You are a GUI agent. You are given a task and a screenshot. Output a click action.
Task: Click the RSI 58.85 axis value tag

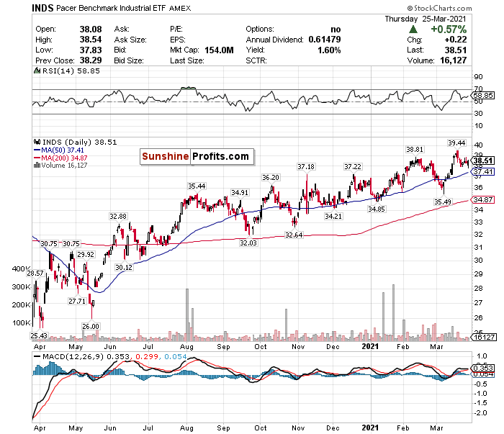pos(482,96)
